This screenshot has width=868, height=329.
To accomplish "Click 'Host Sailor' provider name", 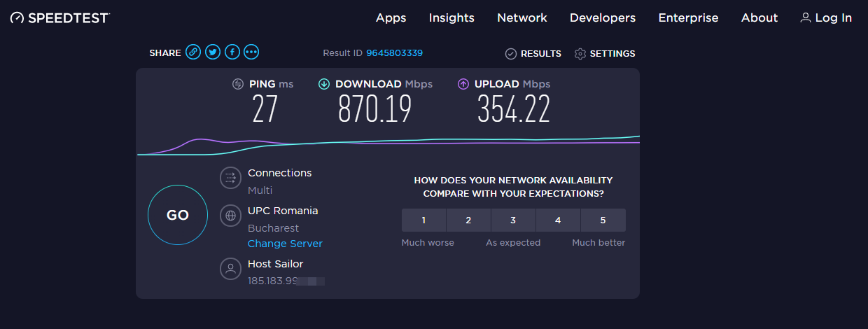I will pos(276,264).
